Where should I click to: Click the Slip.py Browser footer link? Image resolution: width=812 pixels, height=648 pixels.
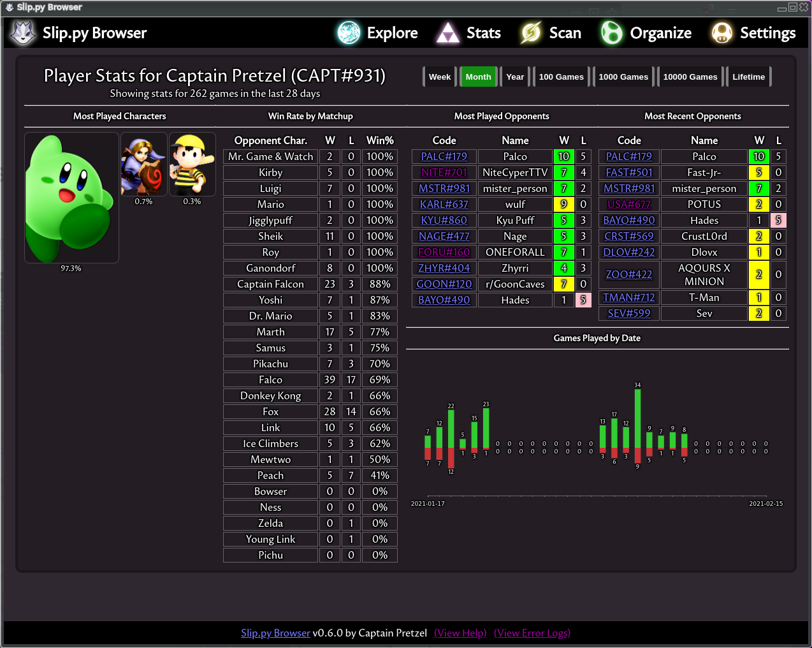pos(275,633)
